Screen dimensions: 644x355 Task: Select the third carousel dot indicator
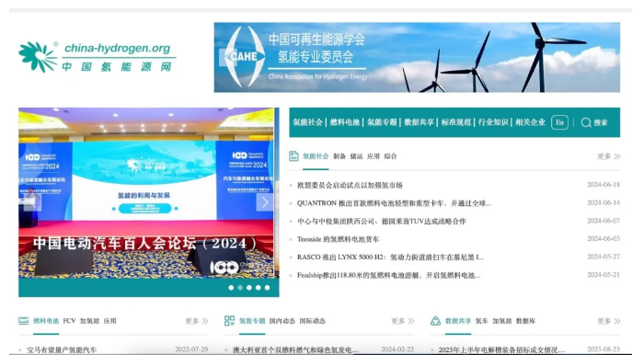point(249,288)
